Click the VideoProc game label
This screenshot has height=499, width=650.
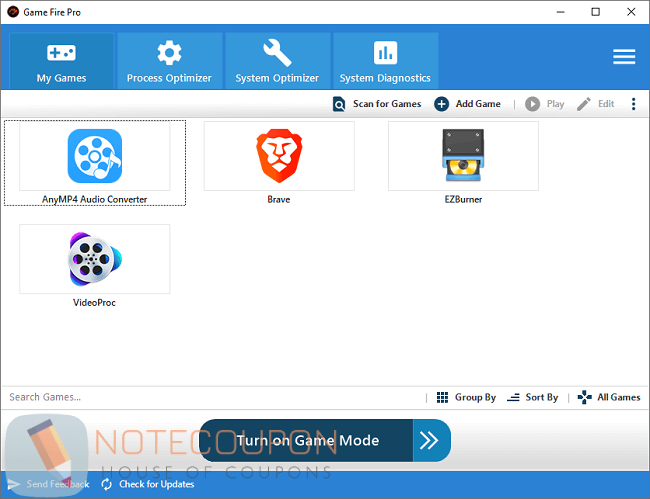coord(94,303)
